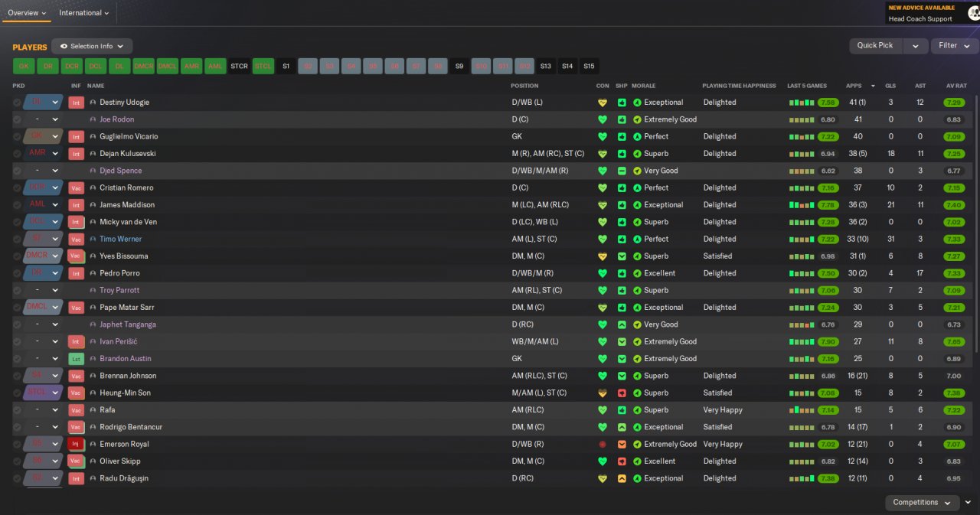The height and width of the screenshot is (515, 980).
Task: Toggle the picked checkmark for Heung-Min Son
Action: tap(17, 393)
